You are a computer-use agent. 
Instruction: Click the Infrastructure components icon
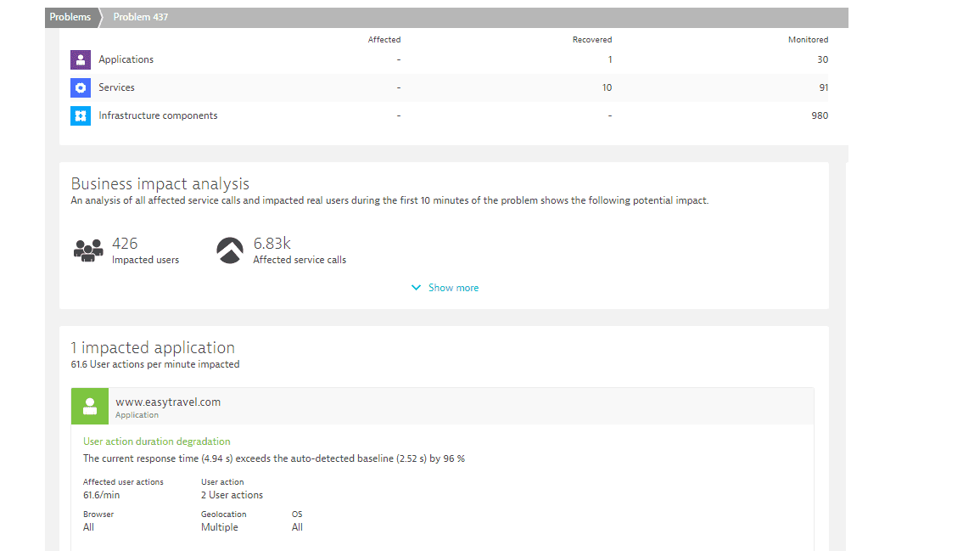click(x=81, y=115)
